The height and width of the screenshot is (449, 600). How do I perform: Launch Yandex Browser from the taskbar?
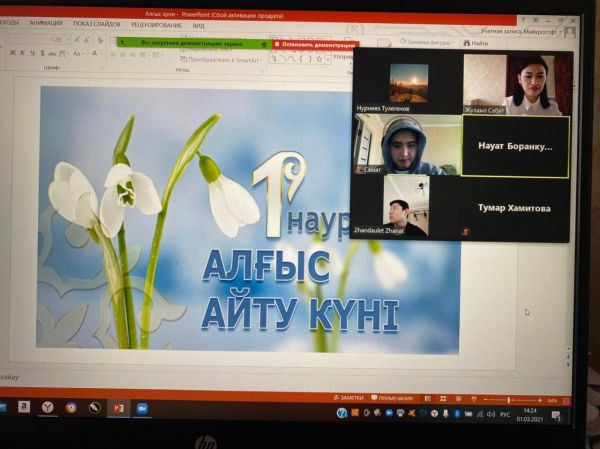click(x=47, y=408)
